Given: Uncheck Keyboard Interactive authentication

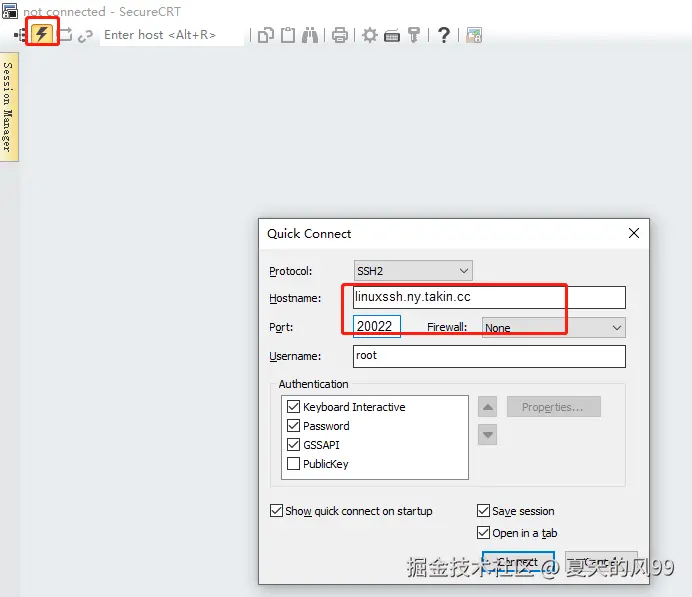Looking at the screenshot, I should pos(293,406).
